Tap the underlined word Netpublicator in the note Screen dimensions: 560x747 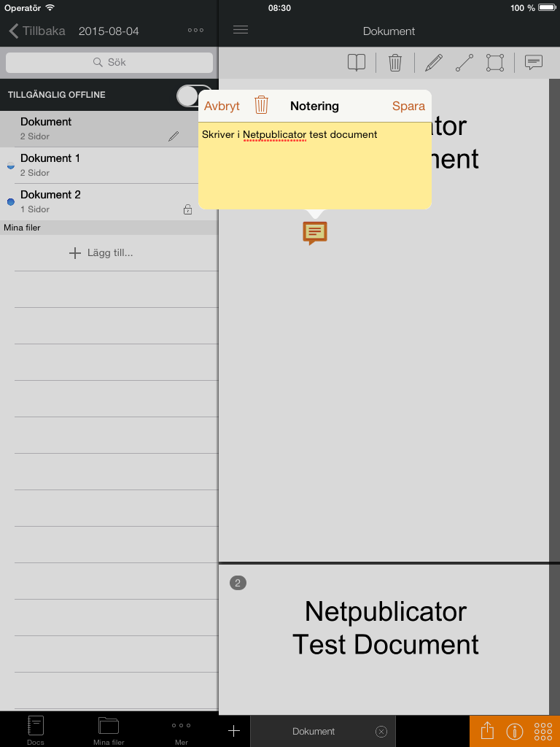click(274, 135)
